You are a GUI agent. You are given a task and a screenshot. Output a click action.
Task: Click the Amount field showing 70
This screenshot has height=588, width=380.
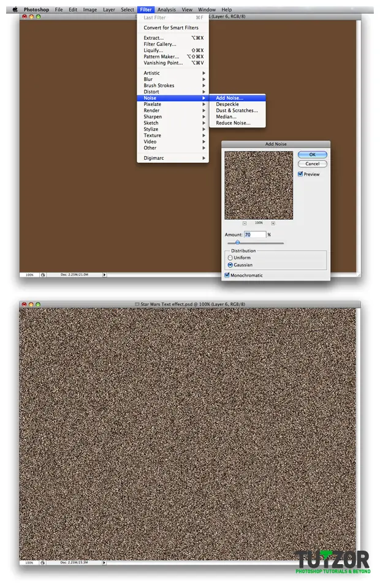click(x=255, y=235)
